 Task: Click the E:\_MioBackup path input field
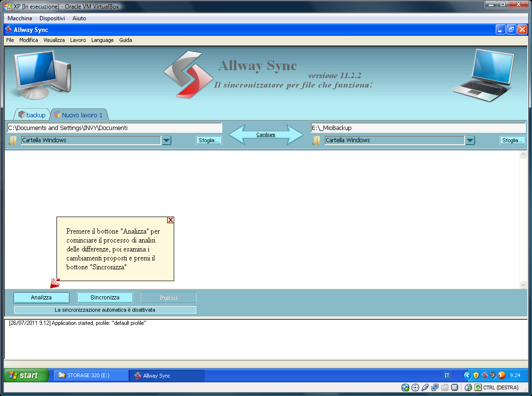[x=418, y=128]
